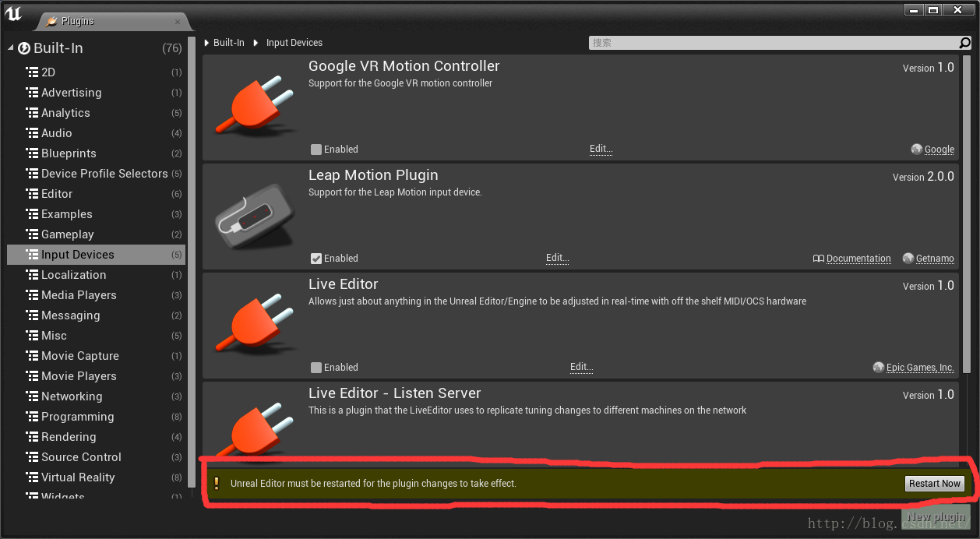Click the Restart Now button
980x539 pixels.
935,484
